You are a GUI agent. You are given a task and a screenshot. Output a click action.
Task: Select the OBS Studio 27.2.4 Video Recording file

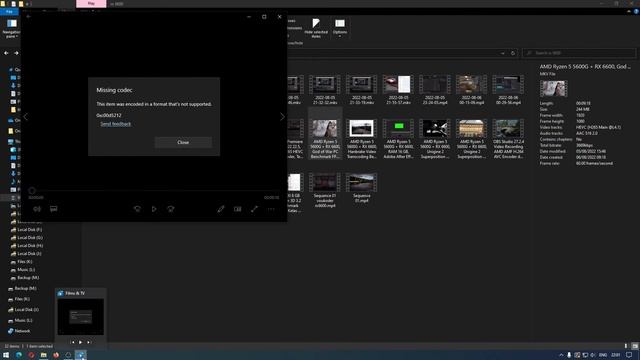tap(508, 139)
